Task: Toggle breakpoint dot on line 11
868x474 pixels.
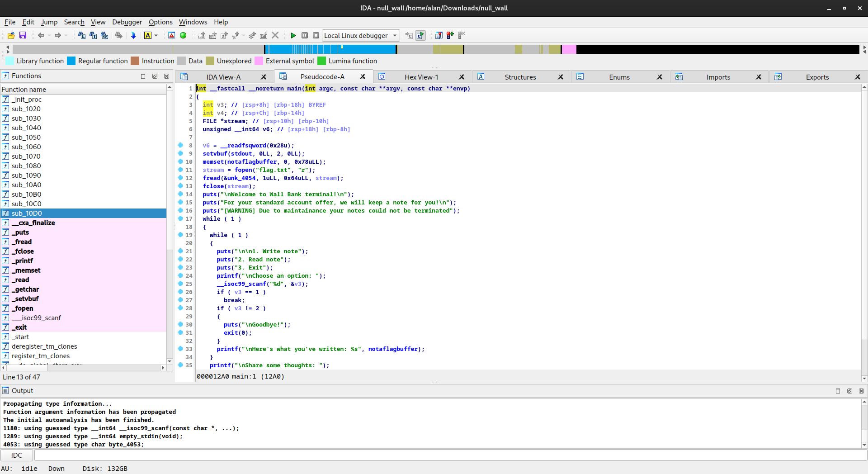Action: click(x=180, y=170)
